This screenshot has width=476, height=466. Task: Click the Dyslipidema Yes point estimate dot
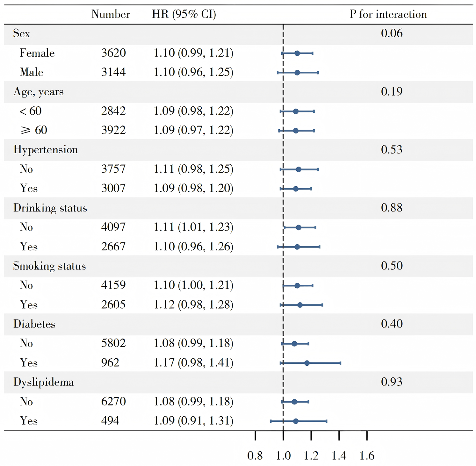pyautogui.click(x=296, y=421)
